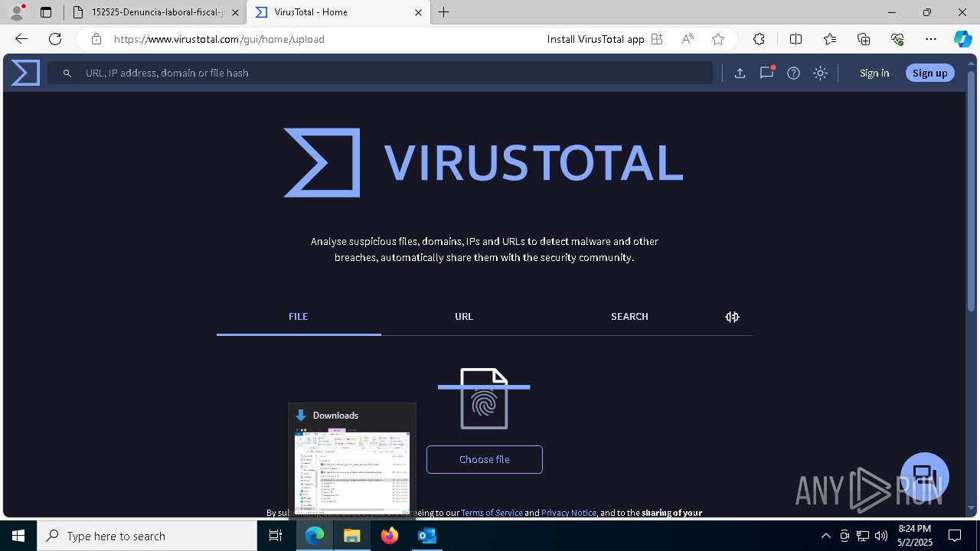Viewport: 980px width, 551px height.
Task: Click Install VirusTotal app icon
Action: 657,39
